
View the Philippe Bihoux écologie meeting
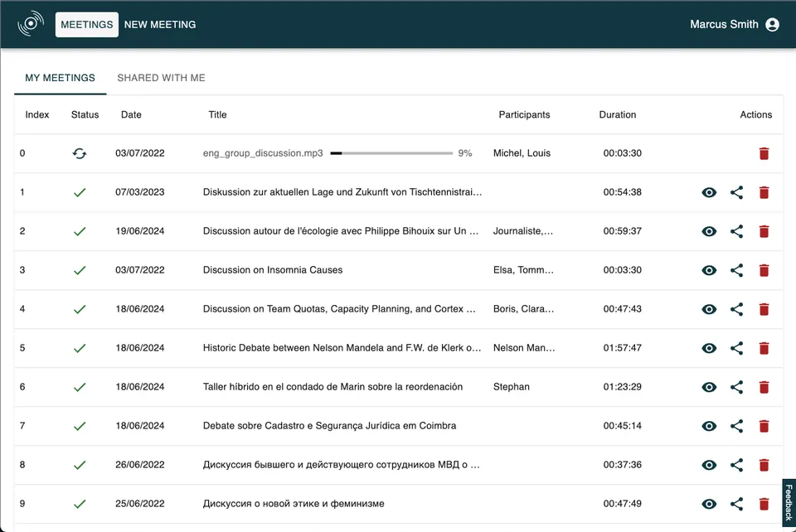point(709,231)
